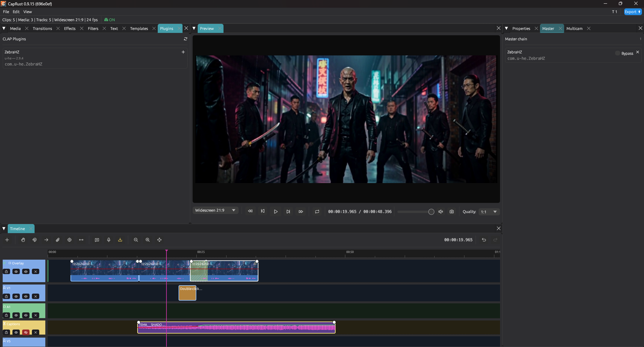Click the horizontal double-arrow fit icon
The width and height of the screenshot is (644, 347).
tap(81, 240)
